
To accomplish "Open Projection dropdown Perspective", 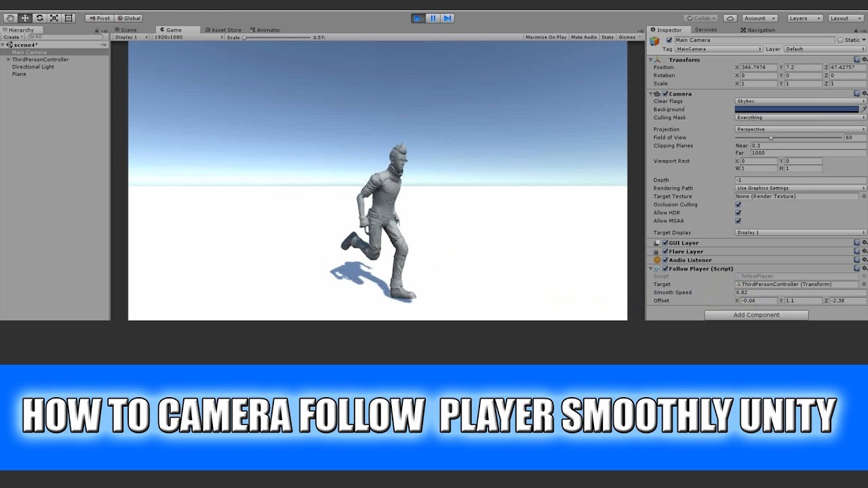I will pyautogui.click(x=801, y=129).
